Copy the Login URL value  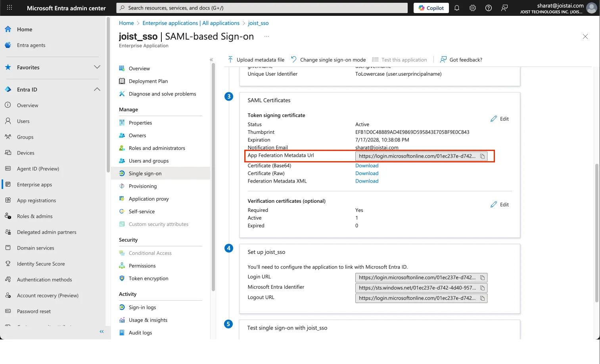click(x=482, y=278)
